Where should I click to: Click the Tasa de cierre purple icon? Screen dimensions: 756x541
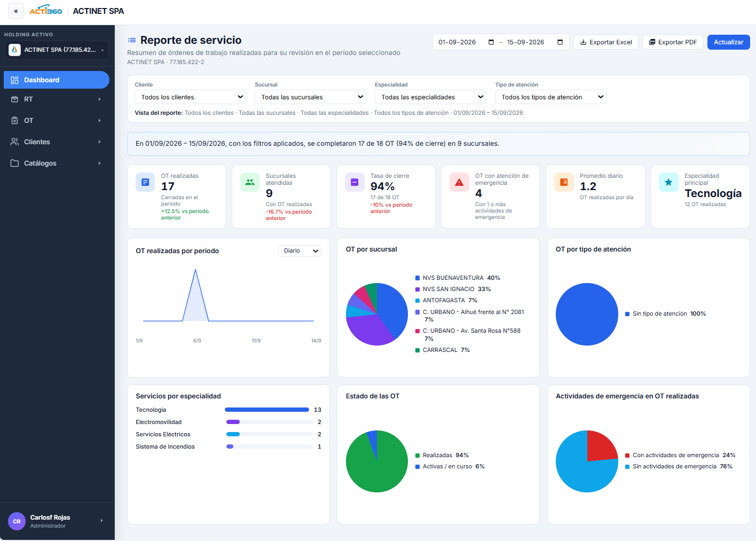click(x=355, y=182)
